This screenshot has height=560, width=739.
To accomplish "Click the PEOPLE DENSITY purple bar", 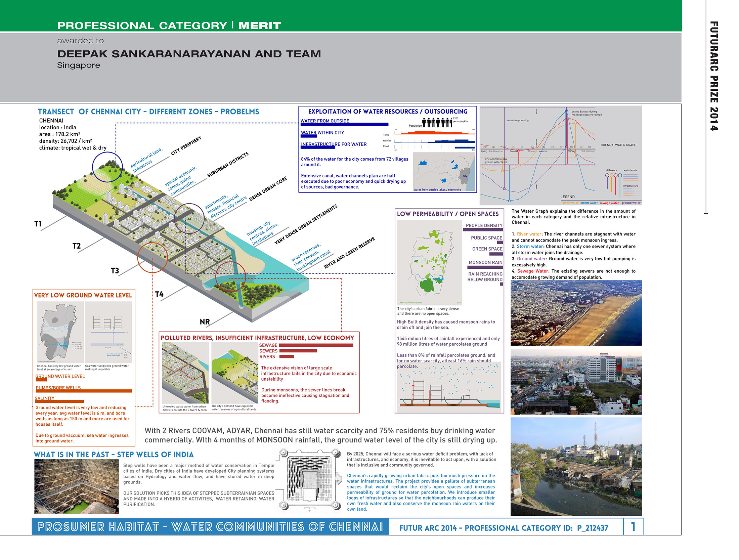I will point(483,230).
